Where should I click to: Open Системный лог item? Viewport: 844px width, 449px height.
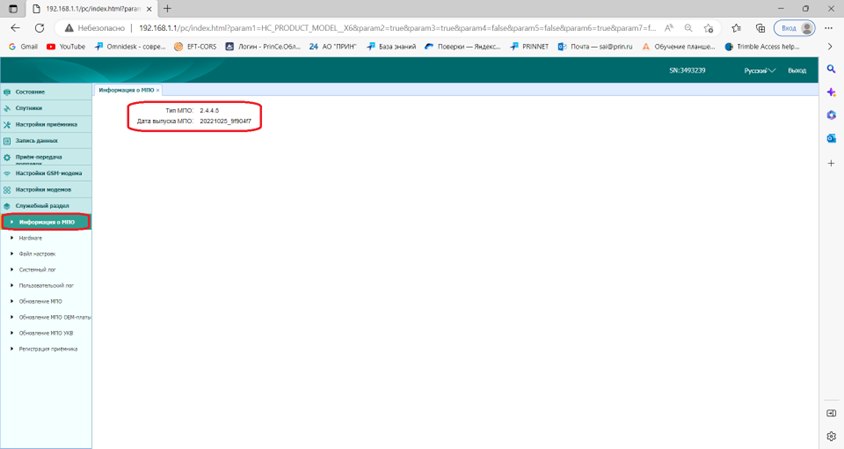click(37, 270)
